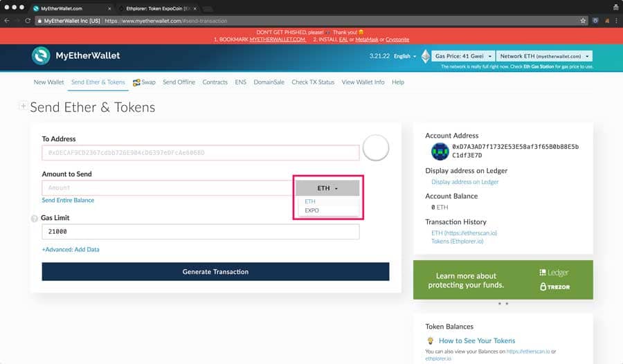Click the shield extension icon in toolbar
Image resolution: width=623 pixels, height=364 pixels.
click(595, 21)
